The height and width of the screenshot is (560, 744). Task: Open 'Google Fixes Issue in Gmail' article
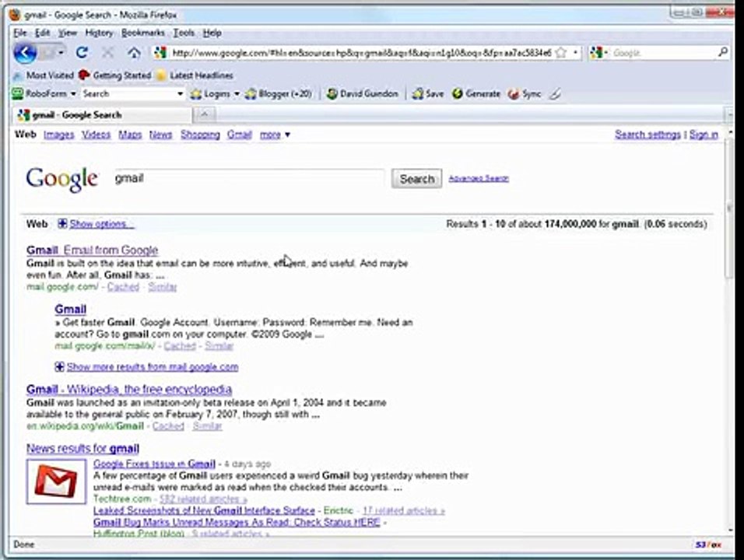pos(154,464)
